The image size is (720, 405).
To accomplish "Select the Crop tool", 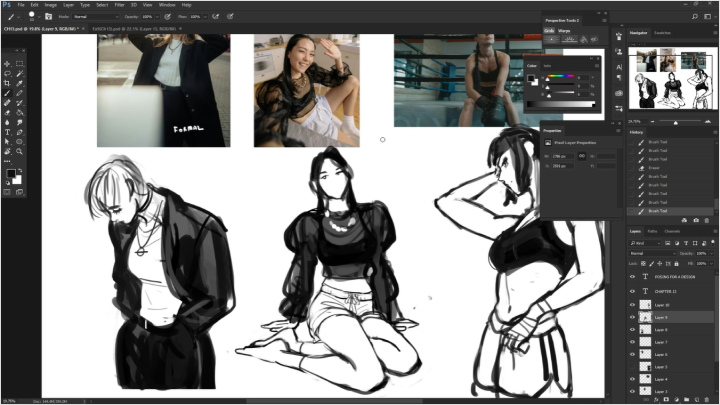I will [x=7, y=83].
